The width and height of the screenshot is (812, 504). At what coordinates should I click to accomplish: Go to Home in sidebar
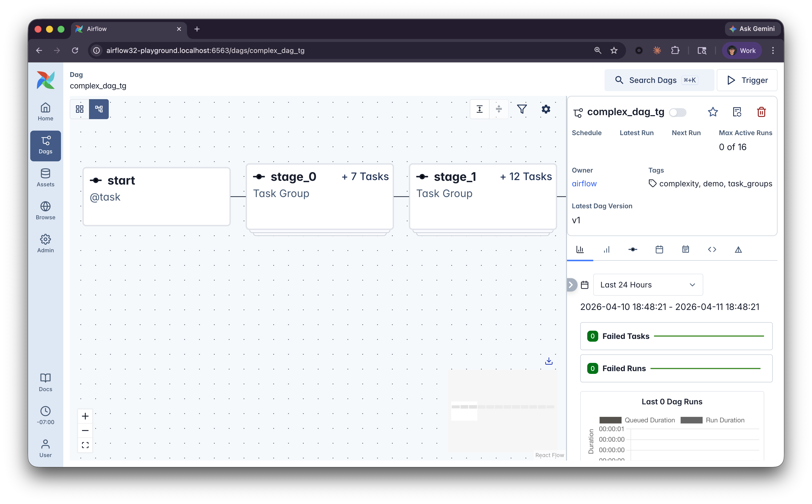45,112
